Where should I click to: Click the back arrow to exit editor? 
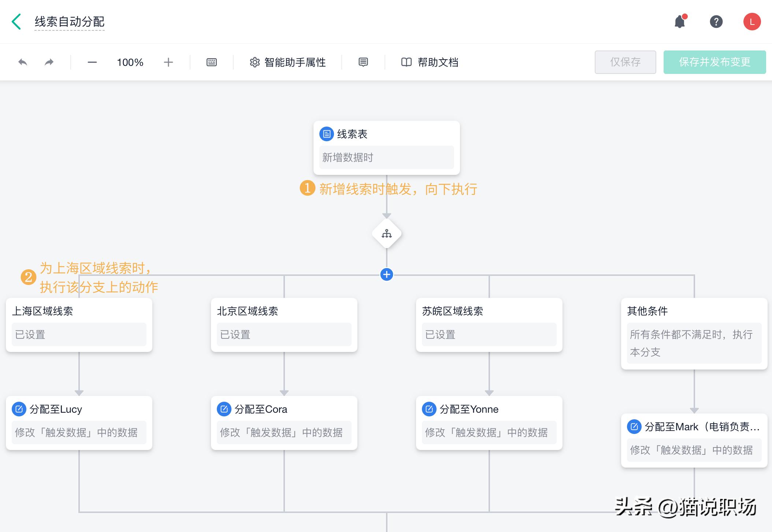(16, 22)
